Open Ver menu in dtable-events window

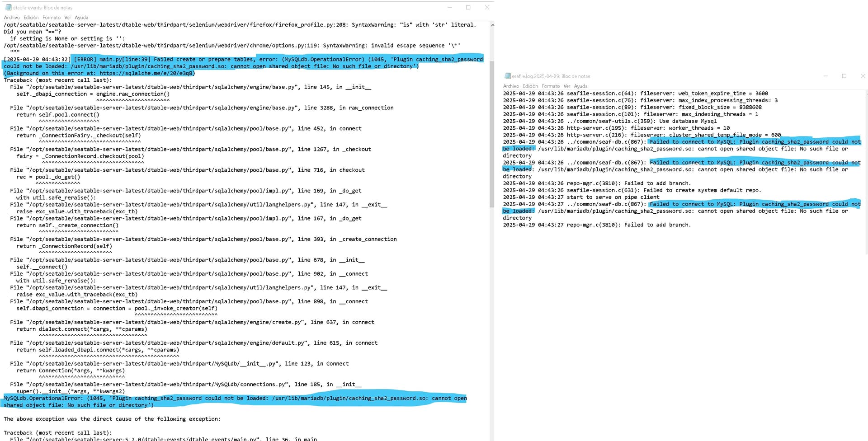click(67, 18)
